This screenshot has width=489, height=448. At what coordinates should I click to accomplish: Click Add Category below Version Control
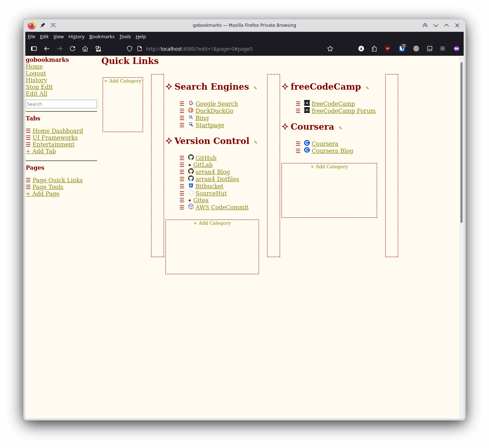tap(212, 223)
